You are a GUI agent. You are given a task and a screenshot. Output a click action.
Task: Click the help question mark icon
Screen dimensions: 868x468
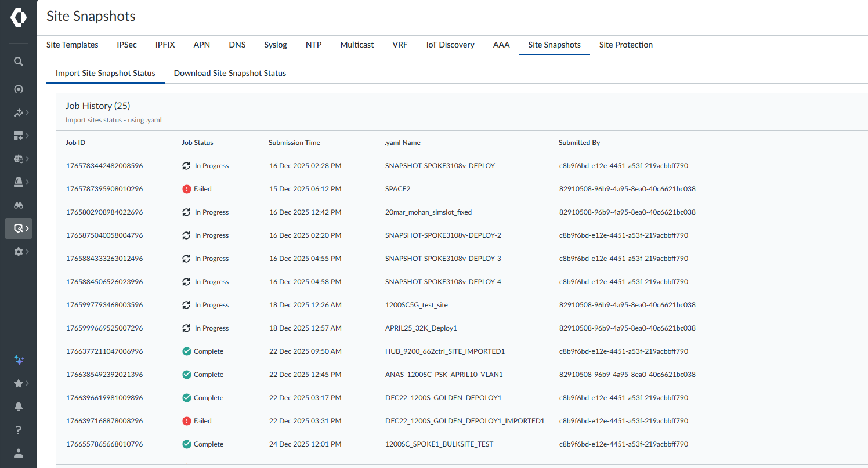click(19, 430)
